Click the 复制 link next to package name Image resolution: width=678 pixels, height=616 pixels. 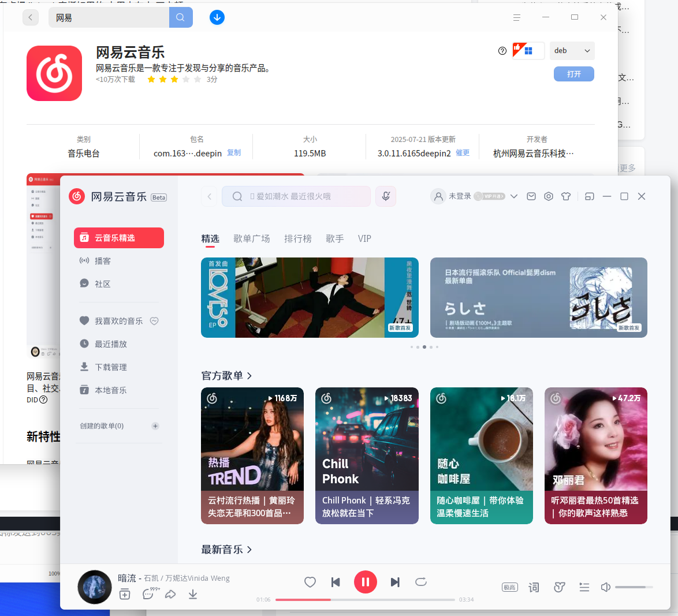coord(234,152)
